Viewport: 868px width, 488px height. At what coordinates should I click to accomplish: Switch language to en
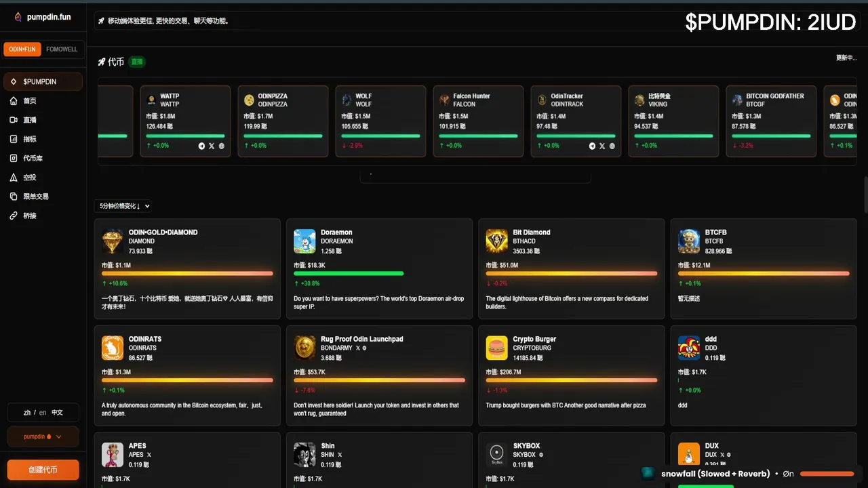pyautogui.click(x=43, y=412)
